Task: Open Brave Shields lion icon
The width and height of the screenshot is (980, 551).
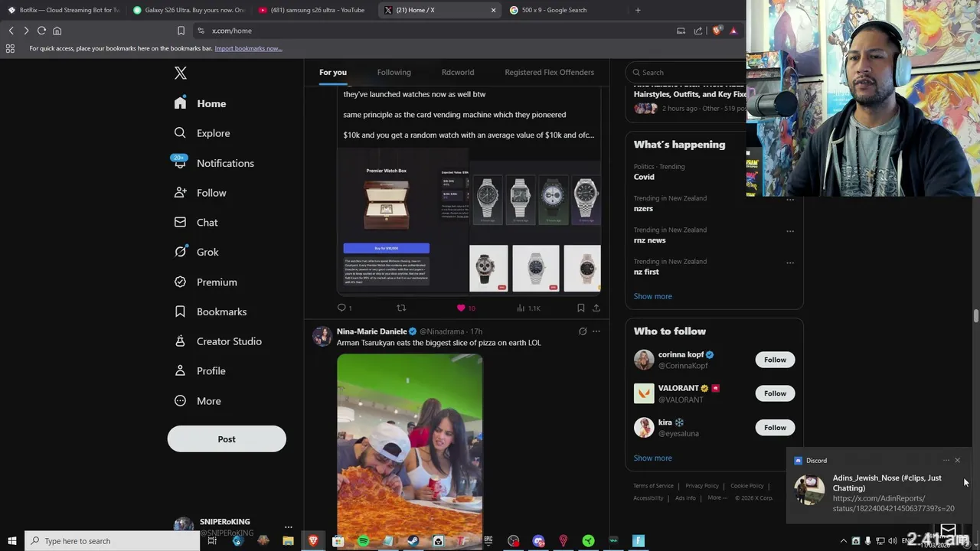Action: click(x=717, y=31)
